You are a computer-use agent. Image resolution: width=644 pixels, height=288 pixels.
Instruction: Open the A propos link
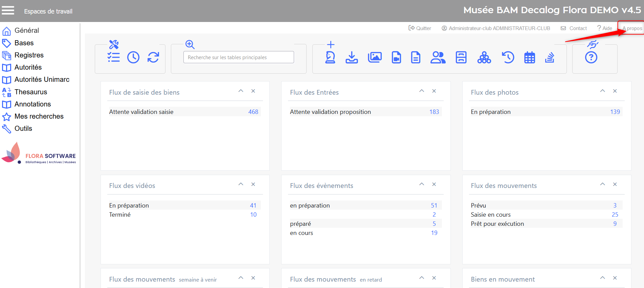[632, 28]
